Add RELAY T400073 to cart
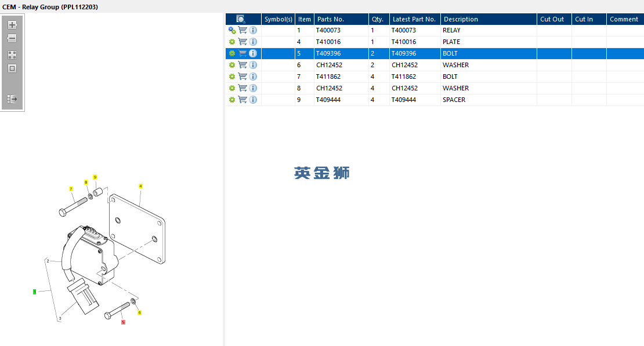644x346 pixels. pyautogui.click(x=243, y=30)
